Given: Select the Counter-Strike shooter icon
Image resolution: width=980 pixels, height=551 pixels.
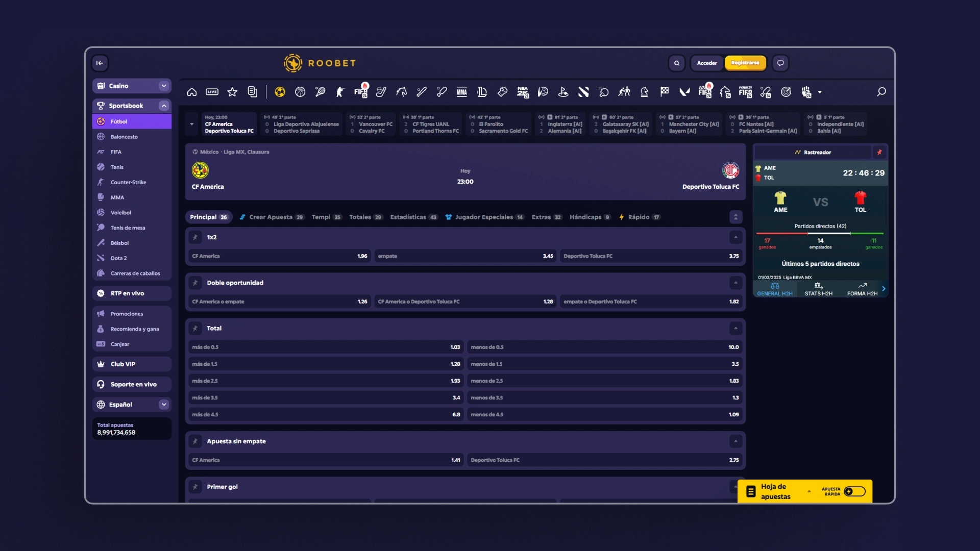Looking at the screenshot, I should tap(340, 92).
